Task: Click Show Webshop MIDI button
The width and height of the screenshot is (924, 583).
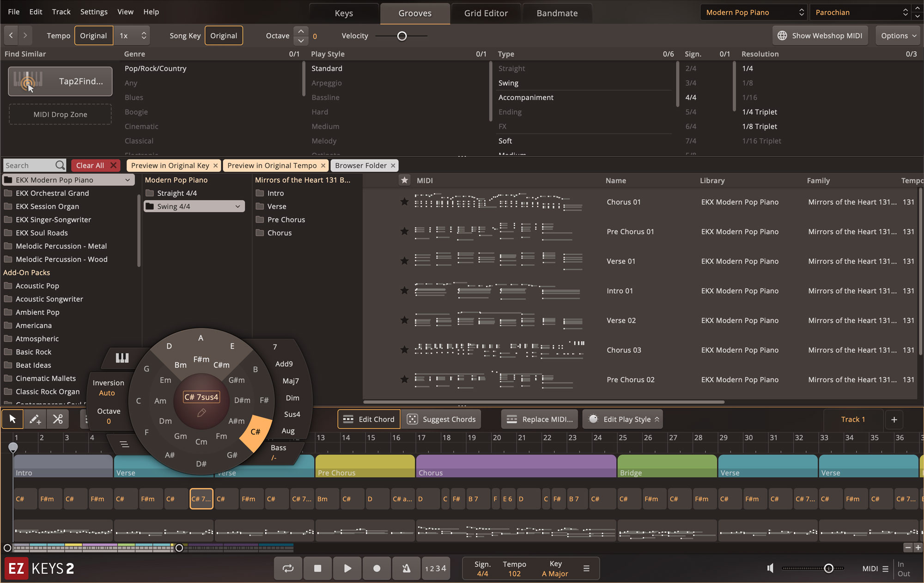Action: tap(820, 36)
